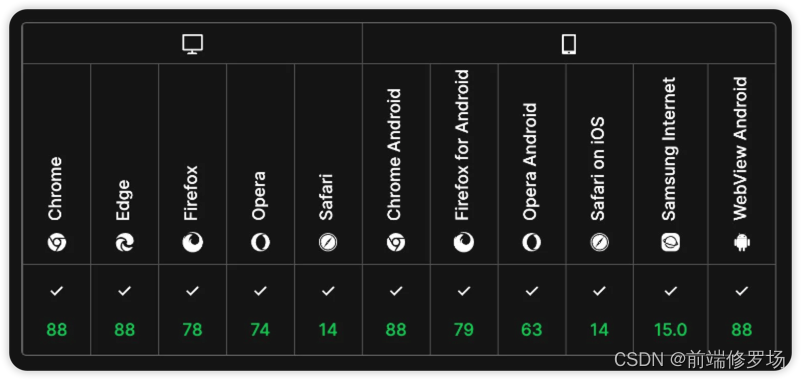The height and width of the screenshot is (380, 801).
Task: Click Opera Android version 63
Action: pyautogui.click(x=531, y=330)
